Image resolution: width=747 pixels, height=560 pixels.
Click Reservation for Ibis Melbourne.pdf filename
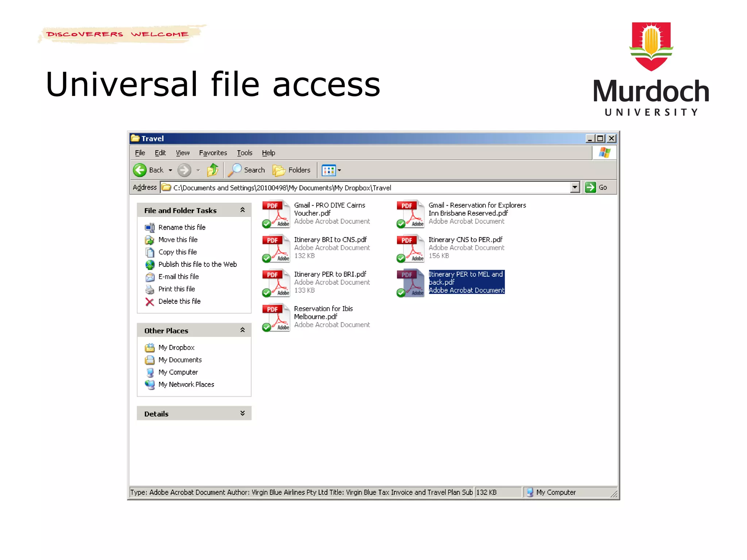(324, 313)
